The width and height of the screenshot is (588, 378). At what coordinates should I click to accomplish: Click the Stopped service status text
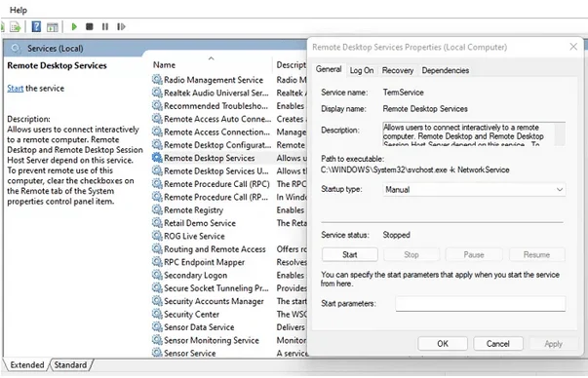[396, 235]
